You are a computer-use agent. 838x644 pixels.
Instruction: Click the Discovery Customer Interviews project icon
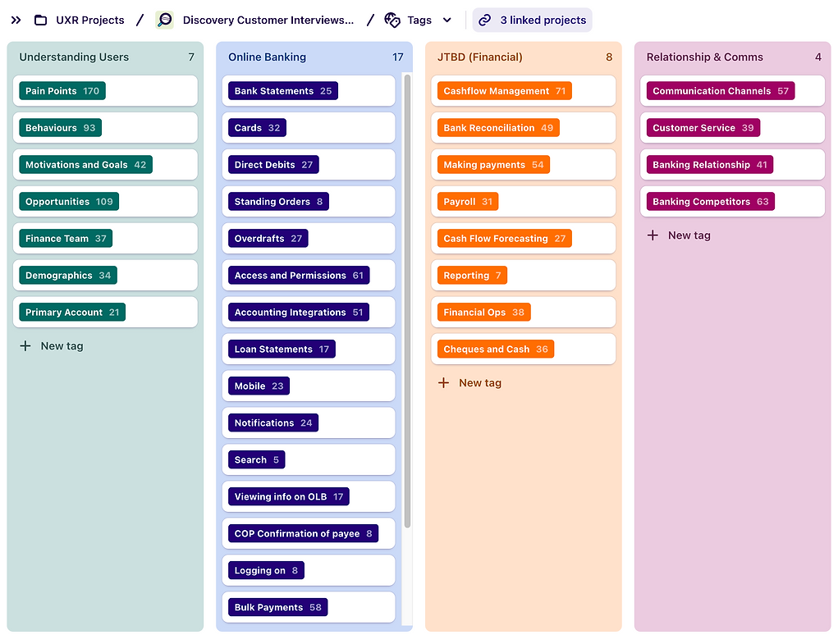(165, 20)
